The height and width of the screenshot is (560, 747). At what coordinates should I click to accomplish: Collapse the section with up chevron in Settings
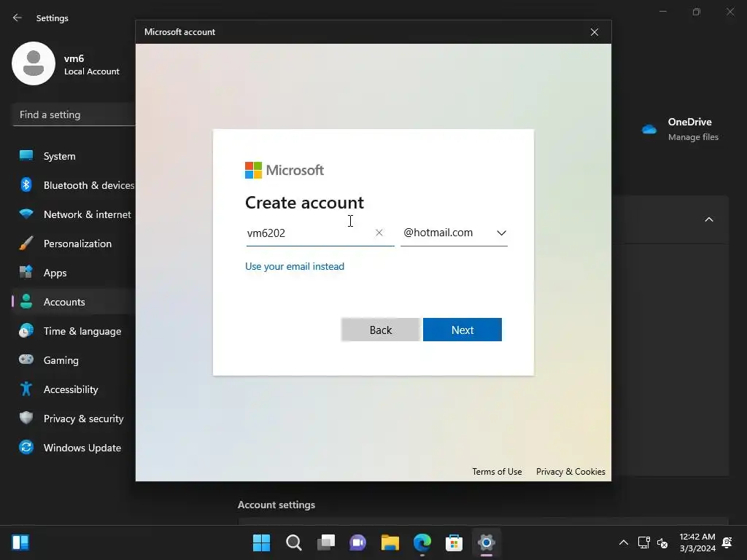[x=709, y=219]
